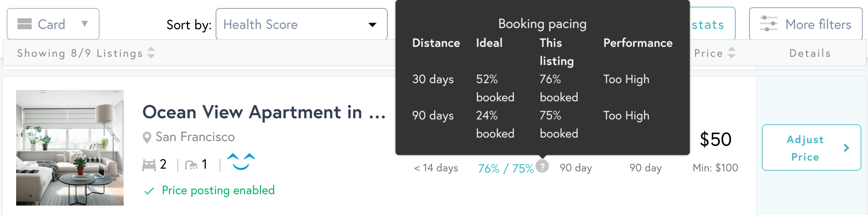Viewport: 868px width, 215px height.
Task: Open the Ocean View Apartment photo
Action: (70, 147)
